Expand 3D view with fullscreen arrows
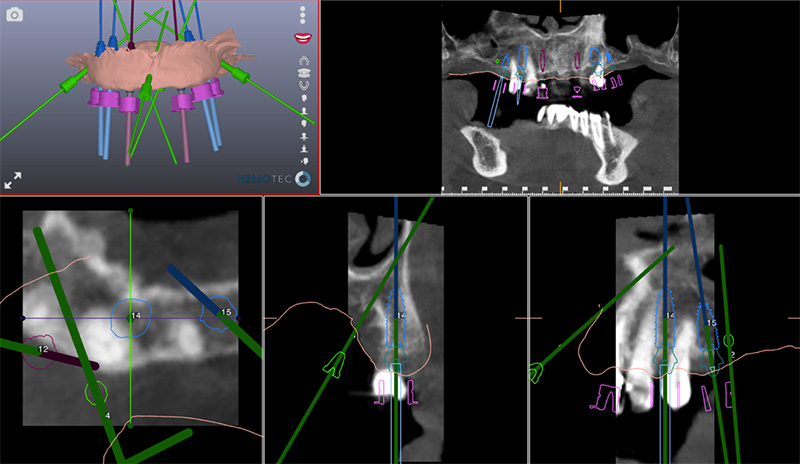The width and height of the screenshot is (800, 464). pos(14,181)
